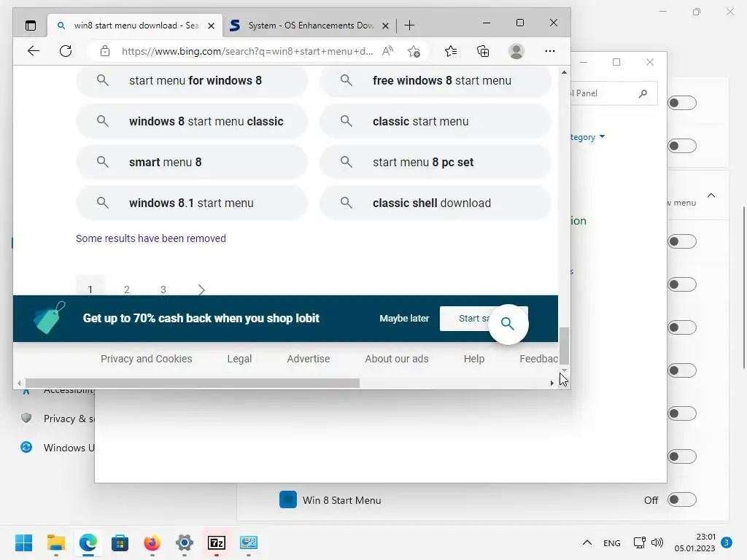Open the Legal footer link
Viewport: 747px width, 560px height.
pyautogui.click(x=239, y=359)
